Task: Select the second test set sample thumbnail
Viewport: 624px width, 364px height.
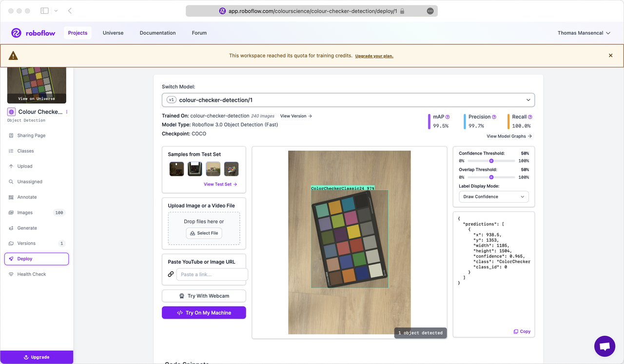Action: 195,169
